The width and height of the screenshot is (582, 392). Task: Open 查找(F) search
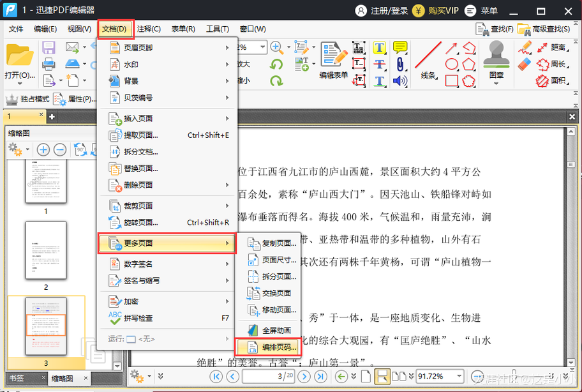pos(495,29)
